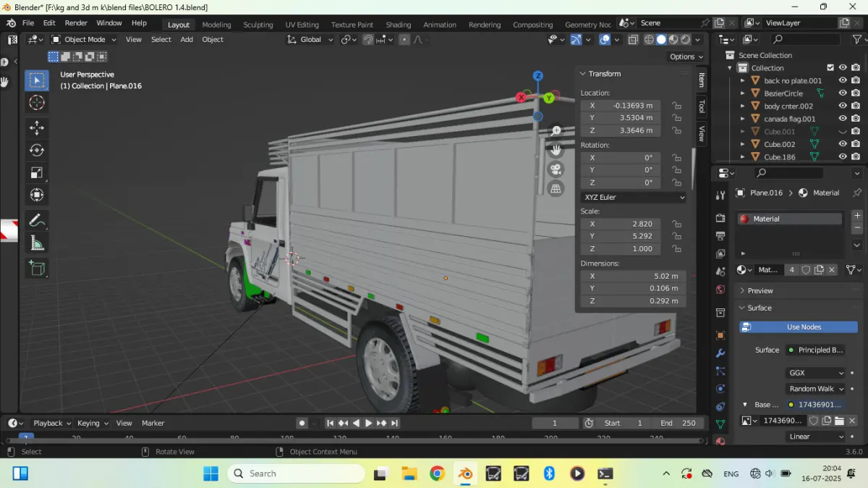This screenshot has height=488, width=868.
Task: Toggle visibility of body cnter.002
Action: (x=843, y=106)
